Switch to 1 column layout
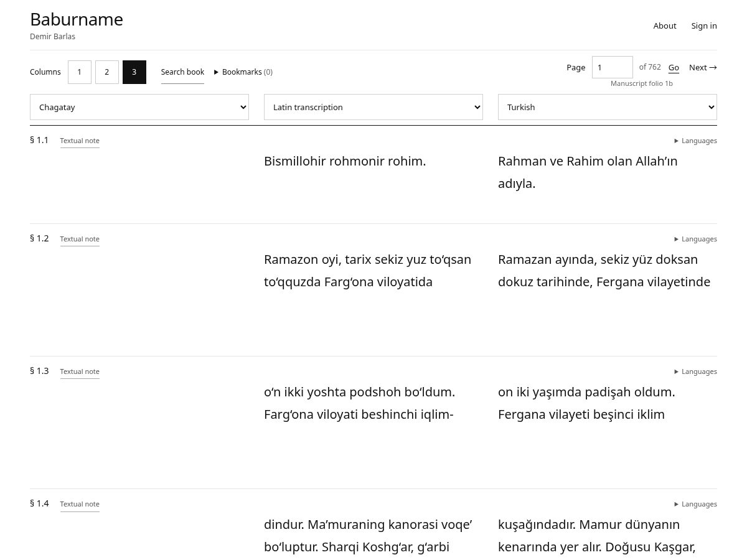 point(80,72)
